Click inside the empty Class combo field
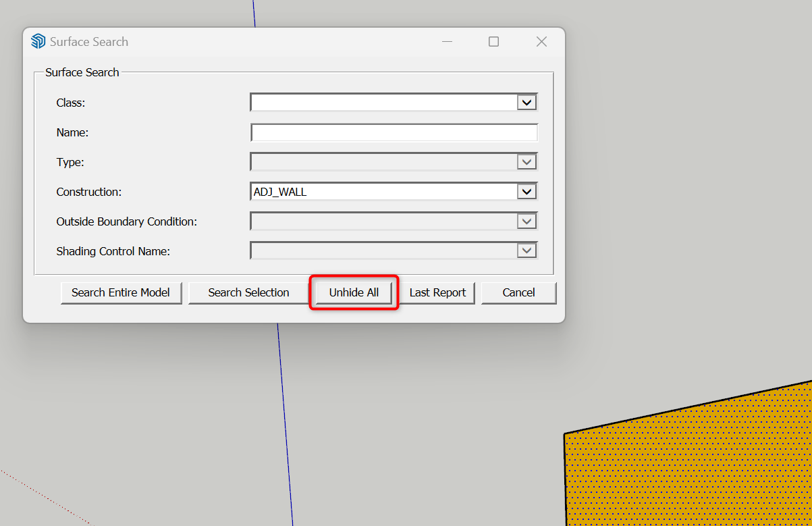The width and height of the screenshot is (812, 526). click(383, 103)
